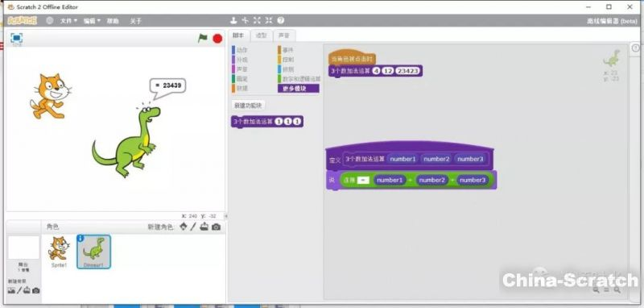Click the 新建功能块 button
644x308 pixels.
pyautogui.click(x=248, y=106)
